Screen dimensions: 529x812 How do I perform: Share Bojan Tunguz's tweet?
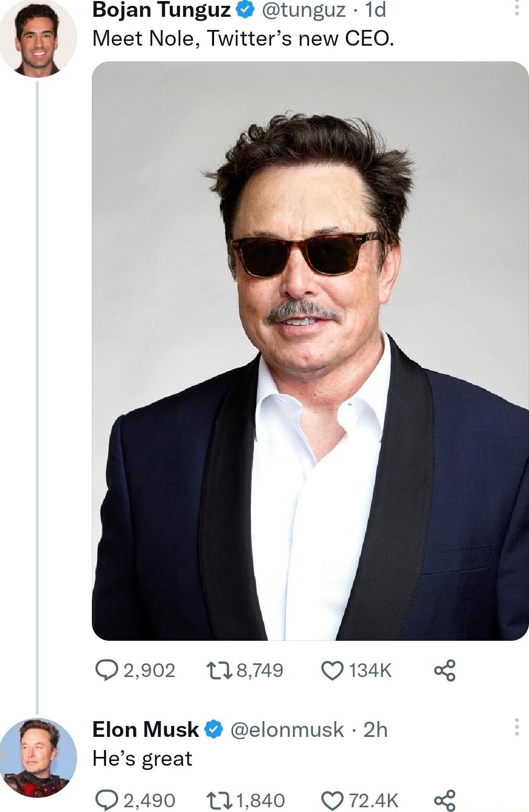coord(445,670)
